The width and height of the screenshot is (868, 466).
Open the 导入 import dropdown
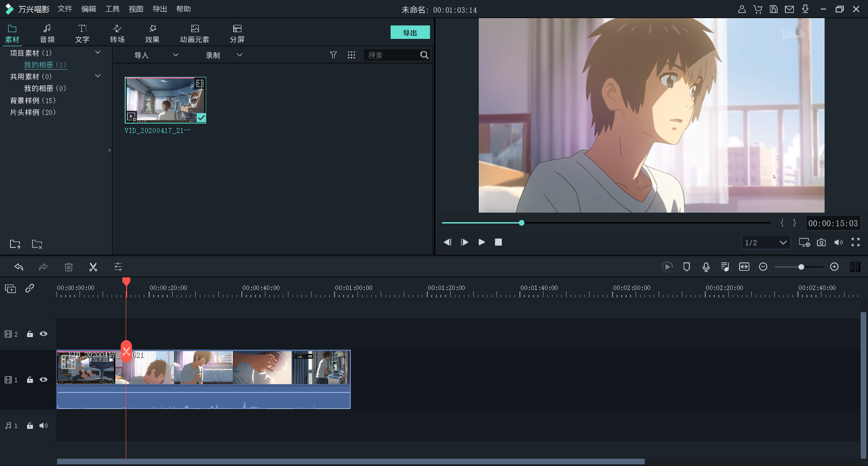156,55
